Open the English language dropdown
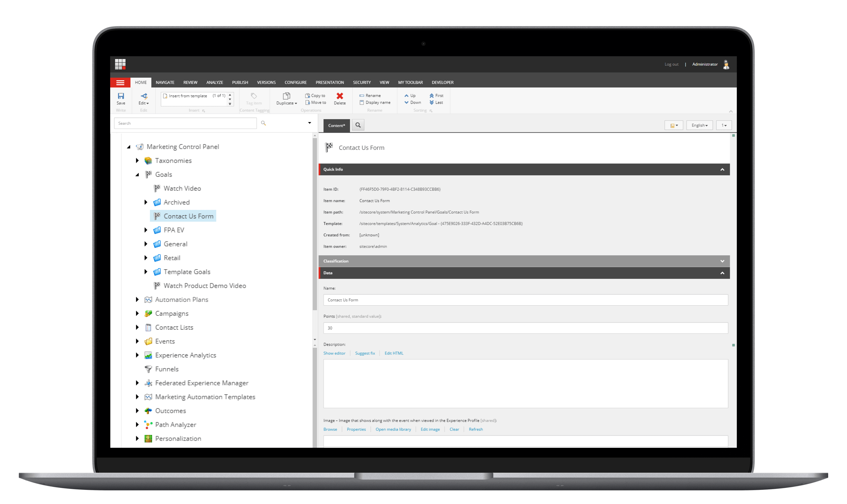Image resolution: width=847 pixels, height=504 pixels. click(x=699, y=125)
